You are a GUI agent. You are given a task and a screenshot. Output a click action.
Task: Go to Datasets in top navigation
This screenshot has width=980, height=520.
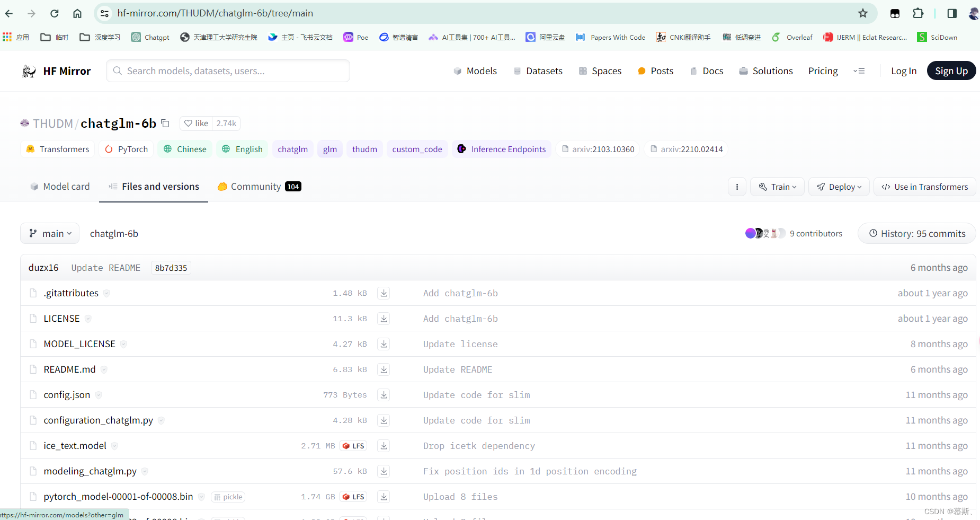[538, 71]
